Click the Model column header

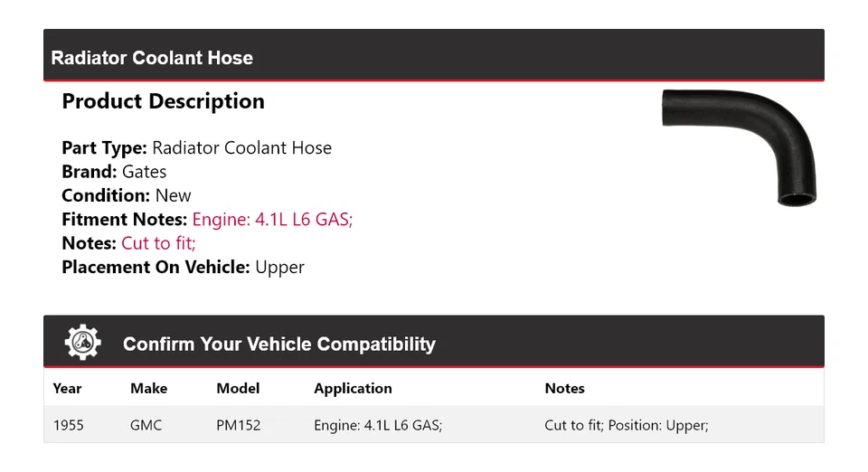(238, 389)
